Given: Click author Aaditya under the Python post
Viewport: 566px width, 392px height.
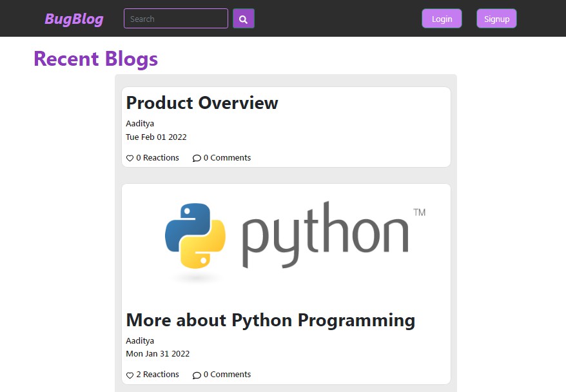Looking at the screenshot, I should pyautogui.click(x=139, y=340).
